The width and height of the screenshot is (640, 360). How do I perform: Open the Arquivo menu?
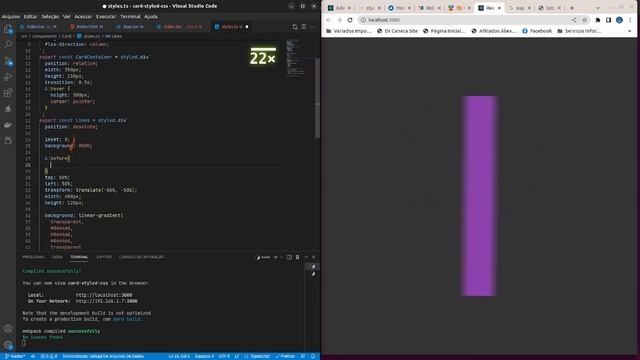point(11,16)
